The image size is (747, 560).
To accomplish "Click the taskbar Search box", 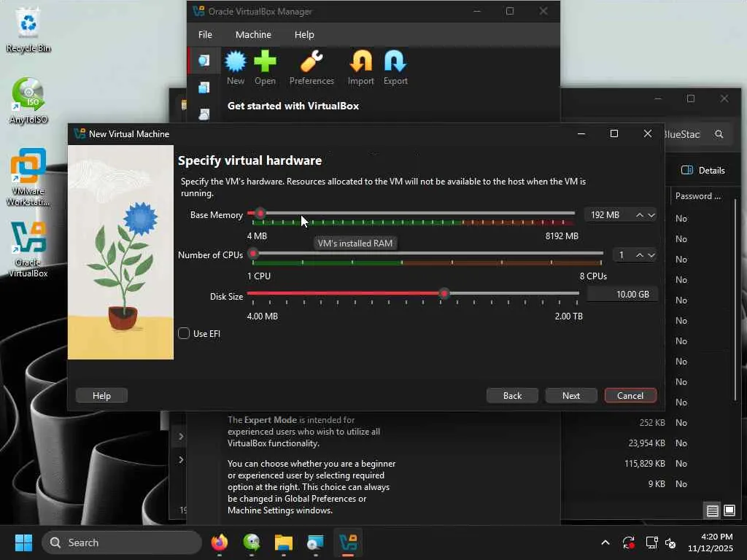I will pyautogui.click(x=122, y=542).
